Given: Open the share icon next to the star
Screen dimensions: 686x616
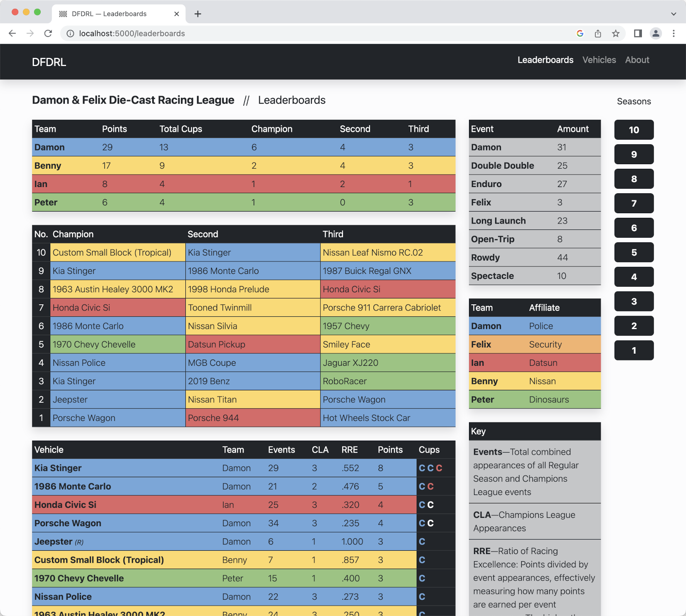Looking at the screenshot, I should coord(598,34).
